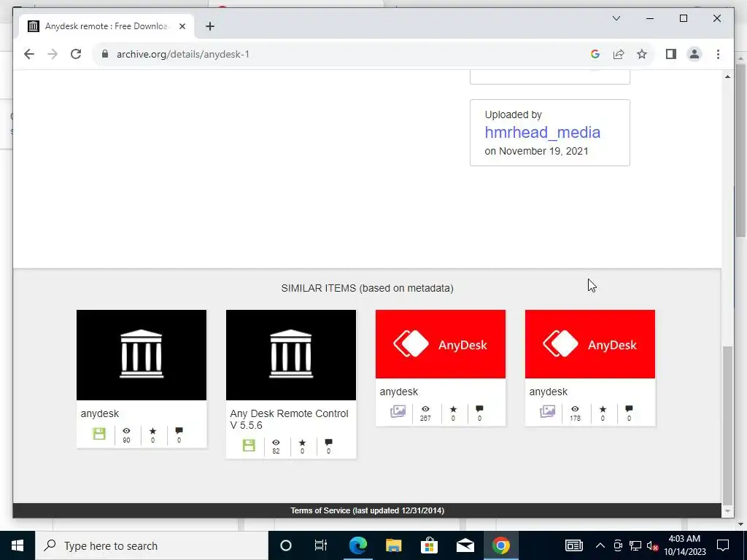
Task: Click the Type here to search box
Action: (x=152, y=545)
